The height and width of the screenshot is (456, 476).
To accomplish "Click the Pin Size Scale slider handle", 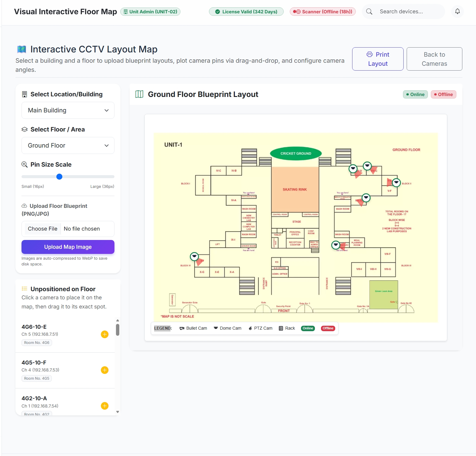I will pyautogui.click(x=59, y=177).
